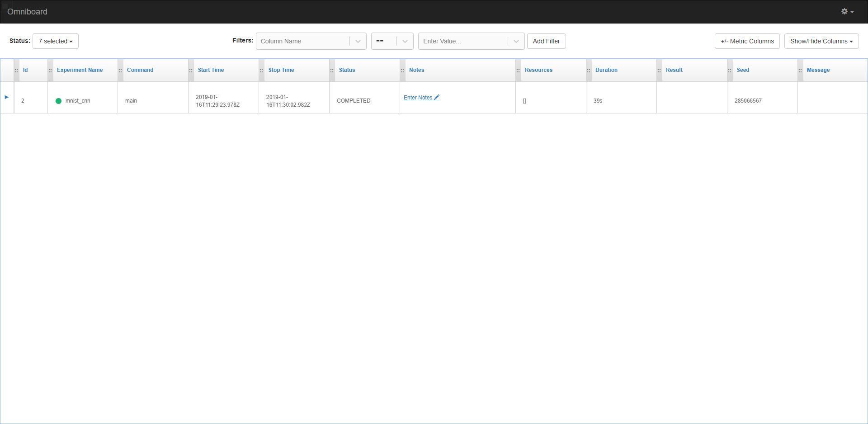This screenshot has height=424, width=868.
Task: Click the mnist_cnn experiment name cell
Action: pyautogui.click(x=78, y=101)
